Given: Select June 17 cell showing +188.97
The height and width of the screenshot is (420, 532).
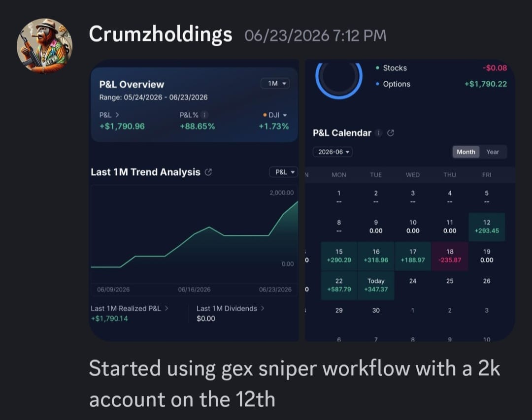Looking at the screenshot, I should (x=413, y=256).
